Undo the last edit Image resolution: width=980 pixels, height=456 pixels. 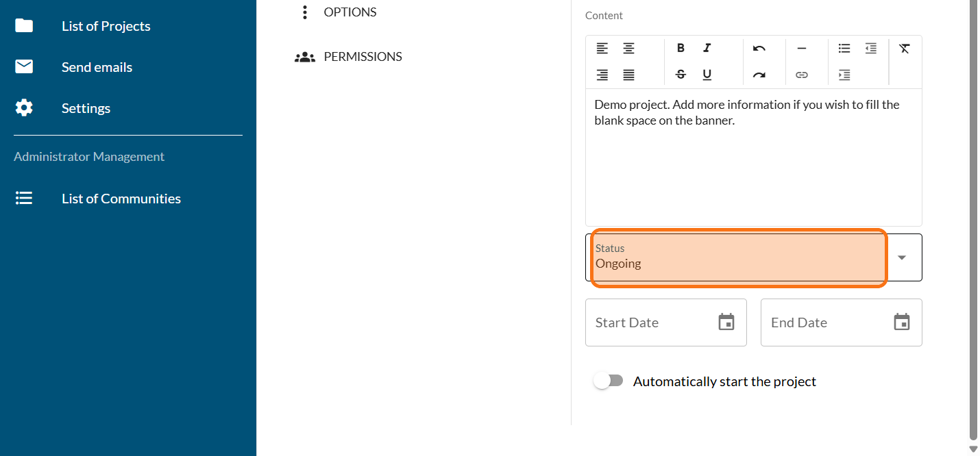point(759,49)
